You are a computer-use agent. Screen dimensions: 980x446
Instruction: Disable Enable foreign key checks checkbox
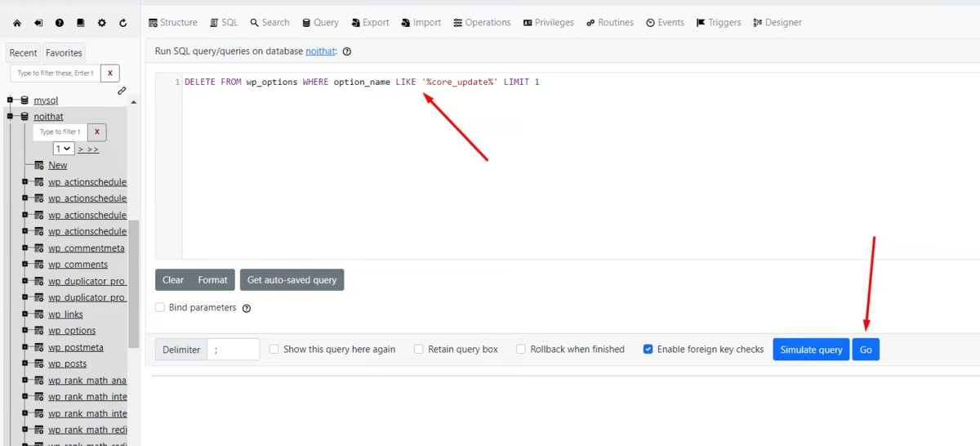click(x=648, y=350)
